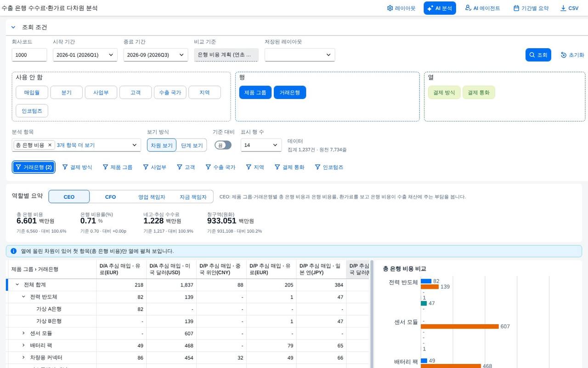The height and width of the screenshot is (368, 588).
Task: Open the 레이아웃 settings gear
Action: pos(401,8)
